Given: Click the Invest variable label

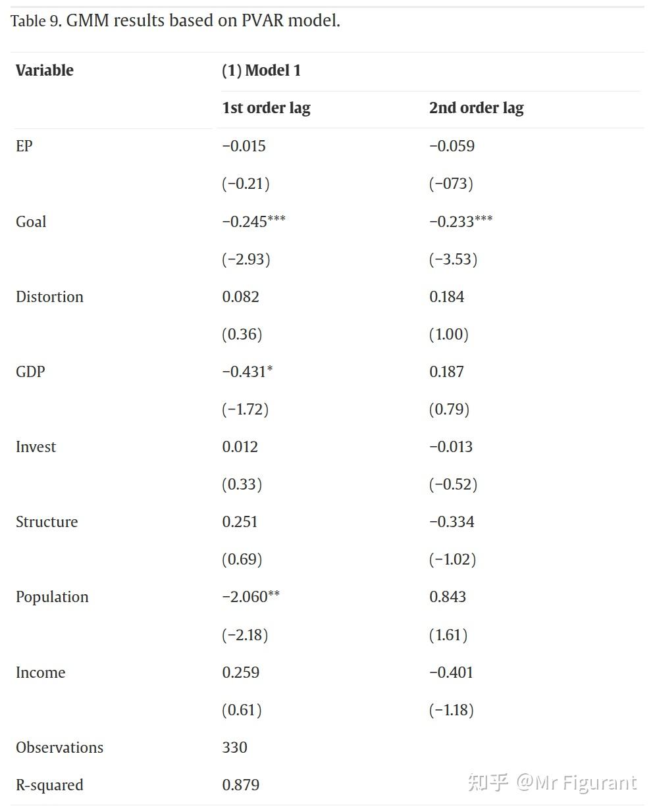Looking at the screenshot, I should tap(36, 447).
